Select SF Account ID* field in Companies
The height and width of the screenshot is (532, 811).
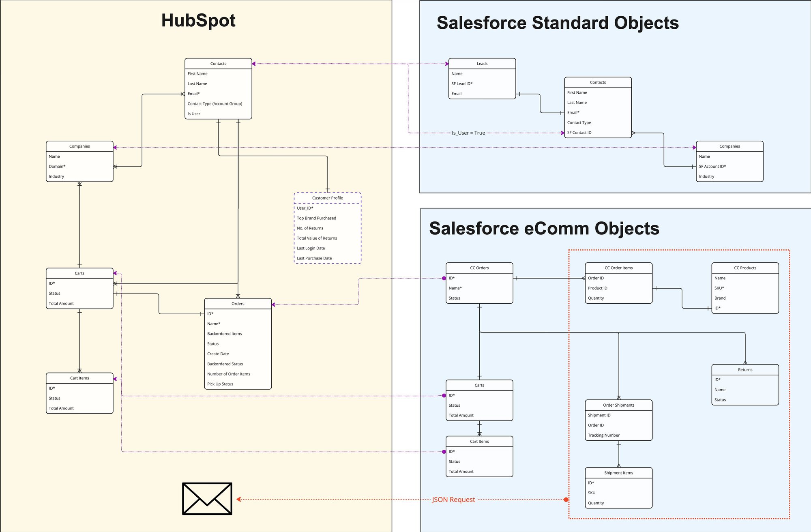coord(712,166)
